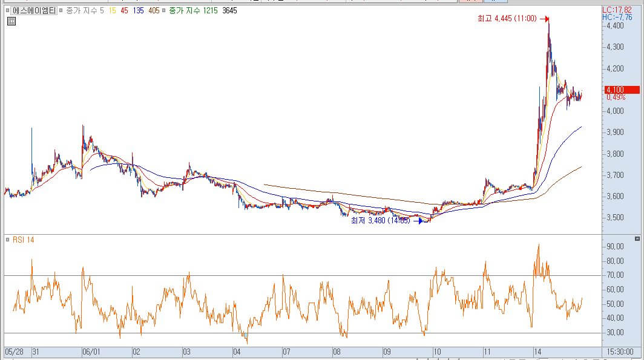
Task: Select the black 3645 moving average label
Action: point(229,11)
